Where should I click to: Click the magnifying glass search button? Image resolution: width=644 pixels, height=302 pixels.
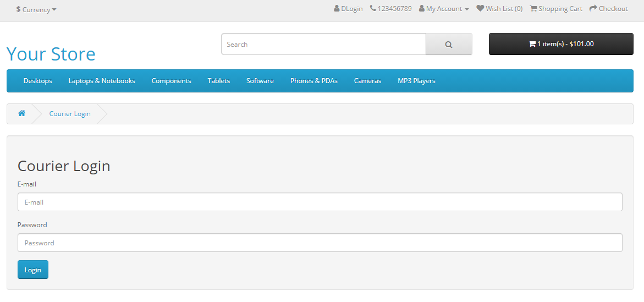pyautogui.click(x=449, y=45)
